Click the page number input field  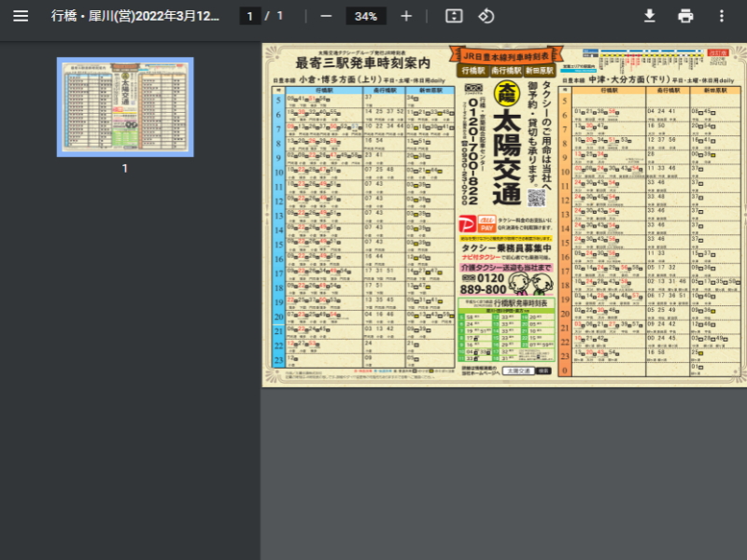pyautogui.click(x=249, y=16)
